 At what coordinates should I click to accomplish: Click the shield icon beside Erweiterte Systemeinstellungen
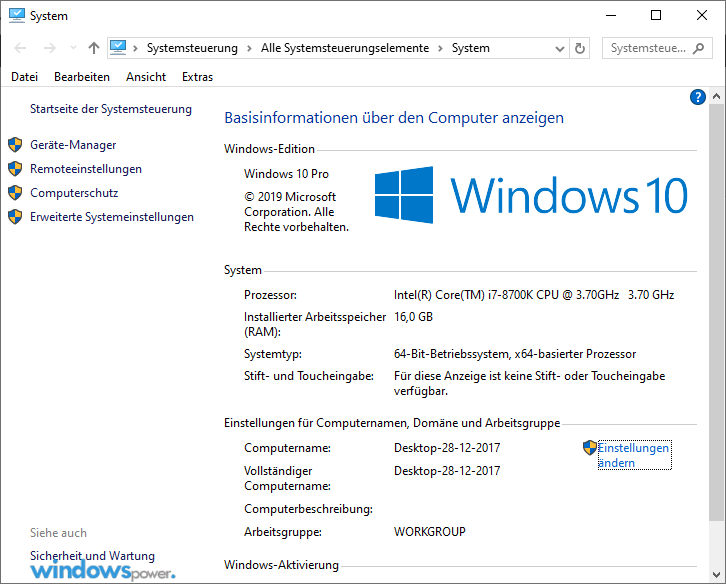coord(15,217)
